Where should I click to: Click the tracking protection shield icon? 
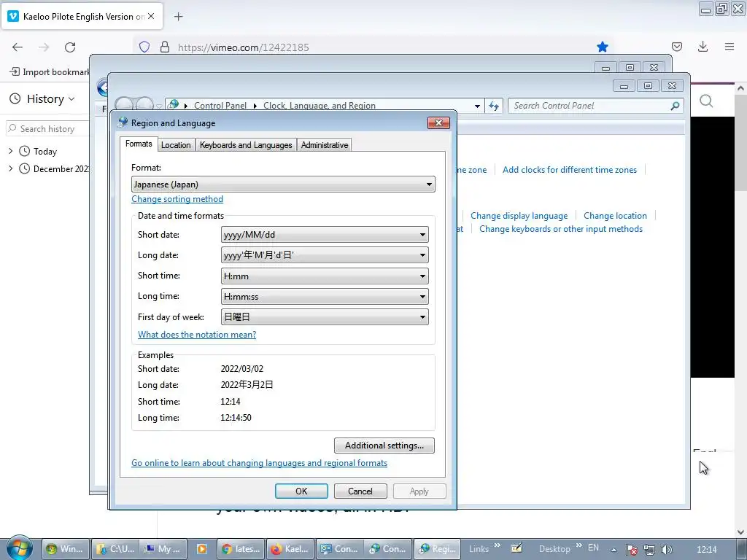(x=144, y=47)
